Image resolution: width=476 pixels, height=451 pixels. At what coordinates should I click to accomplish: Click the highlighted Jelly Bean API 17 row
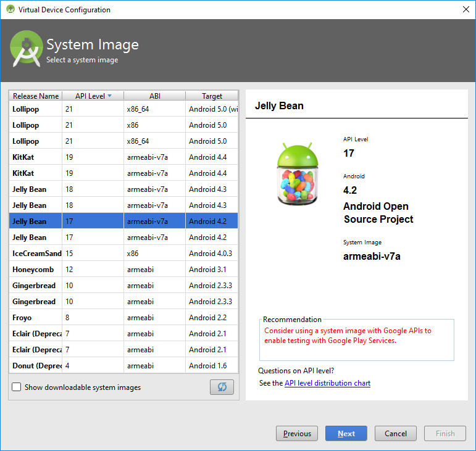123,221
